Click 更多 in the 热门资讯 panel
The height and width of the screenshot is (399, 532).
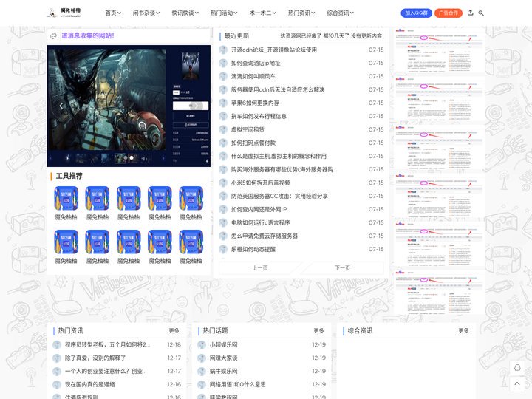[174, 331]
